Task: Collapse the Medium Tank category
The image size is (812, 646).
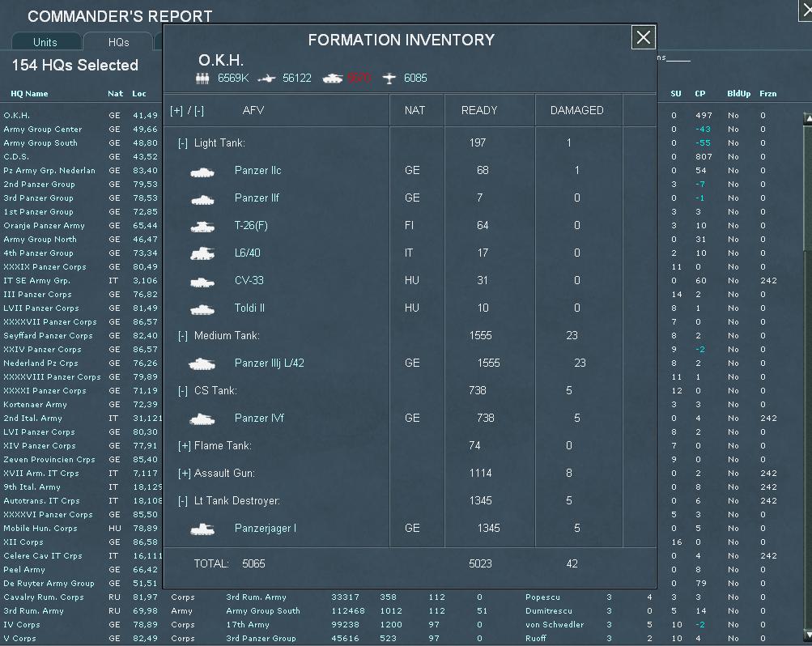Action: (x=183, y=336)
